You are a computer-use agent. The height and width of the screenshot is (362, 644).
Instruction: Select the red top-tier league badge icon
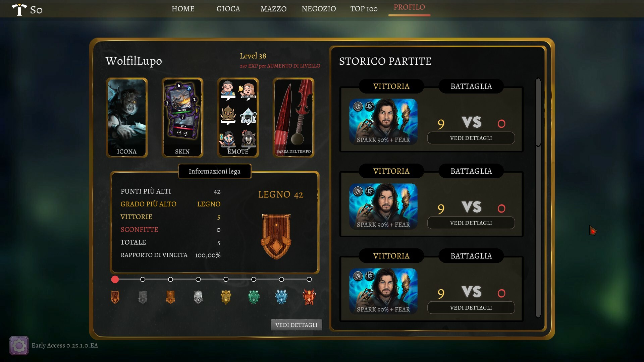(x=309, y=297)
